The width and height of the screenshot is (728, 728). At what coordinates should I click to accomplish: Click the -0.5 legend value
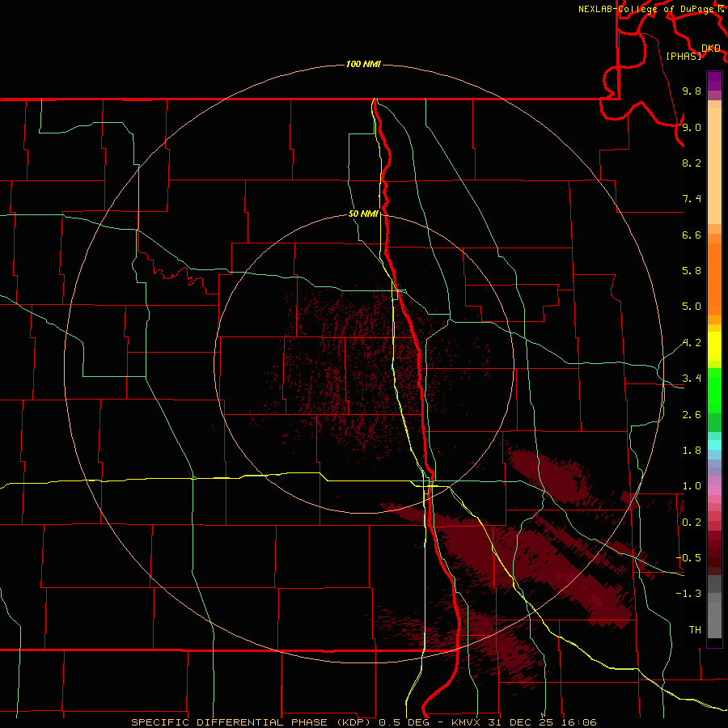coord(688,558)
